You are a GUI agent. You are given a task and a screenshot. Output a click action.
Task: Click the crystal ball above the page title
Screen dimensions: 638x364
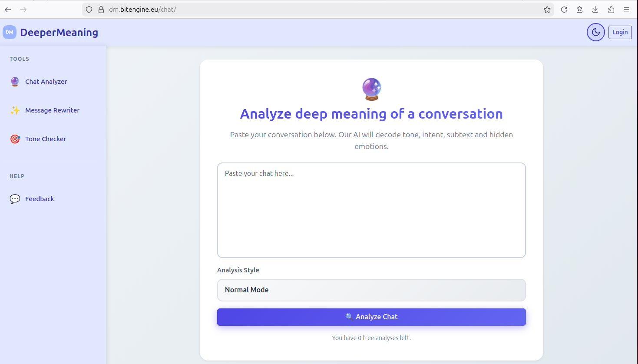[x=371, y=89]
